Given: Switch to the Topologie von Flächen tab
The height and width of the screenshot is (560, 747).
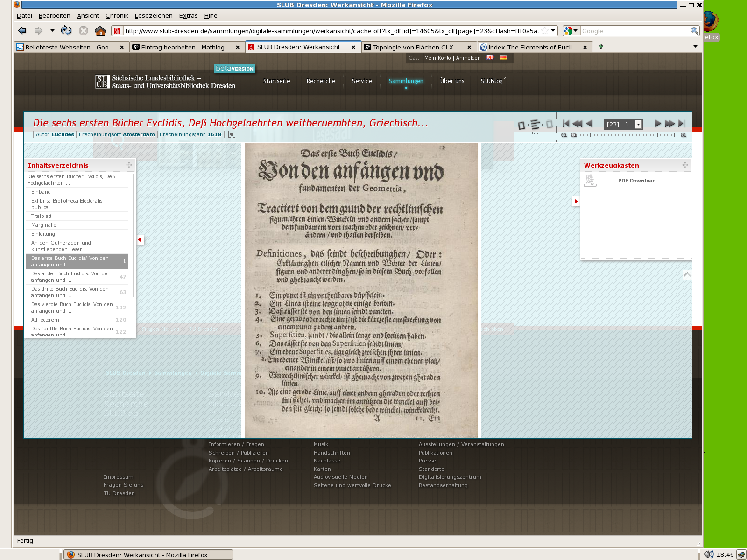Looking at the screenshot, I should tap(416, 47).
